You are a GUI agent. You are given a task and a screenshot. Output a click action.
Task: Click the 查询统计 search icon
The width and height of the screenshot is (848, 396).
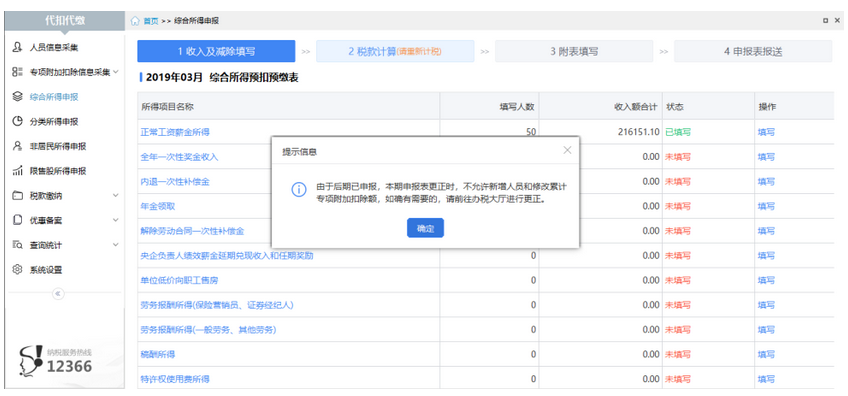coord(17,245)
